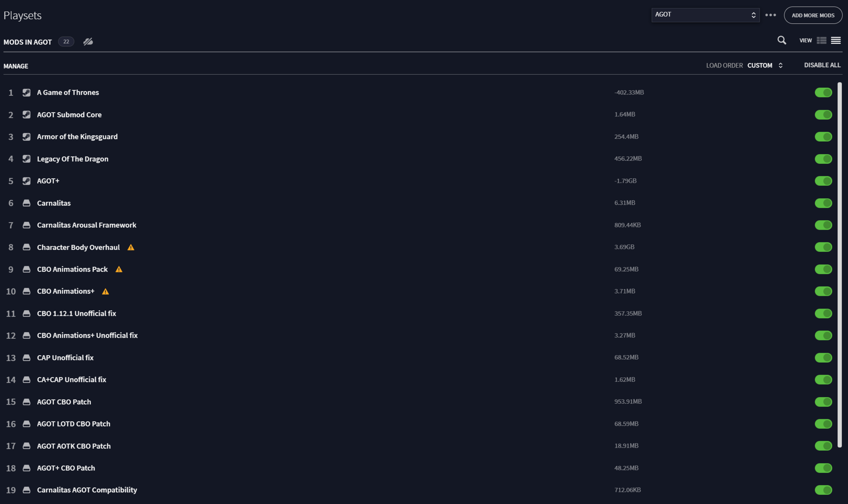Screen dimensions: 848x504
Task: Click the mod list vertical scrollbar
Action: (x=840, y=265)
